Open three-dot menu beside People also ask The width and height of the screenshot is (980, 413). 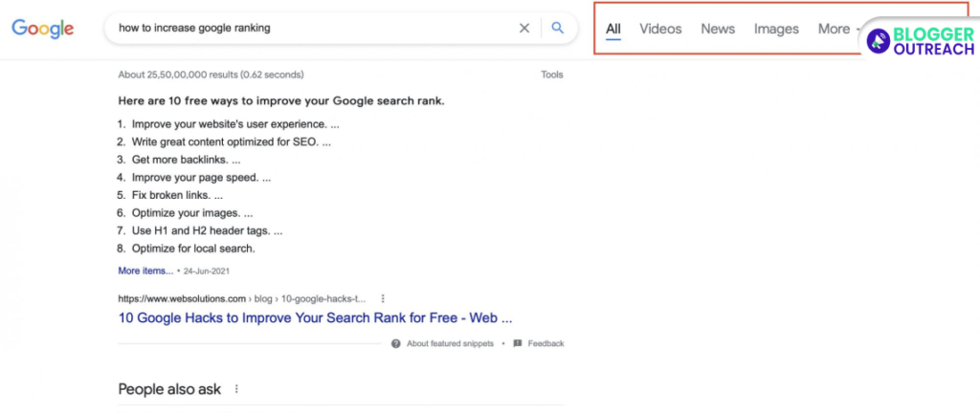point(236,389)
